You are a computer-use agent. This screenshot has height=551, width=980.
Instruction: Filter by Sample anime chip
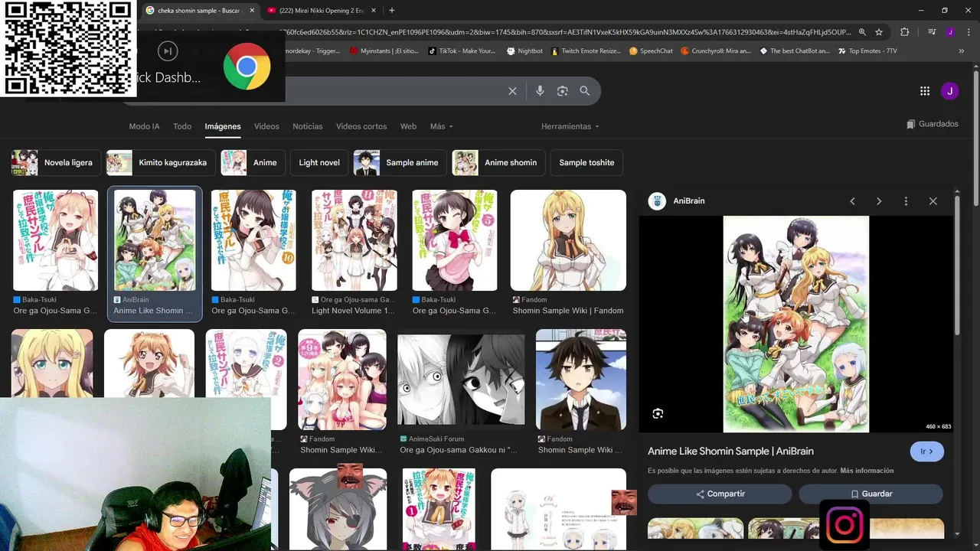coord(400,163)
